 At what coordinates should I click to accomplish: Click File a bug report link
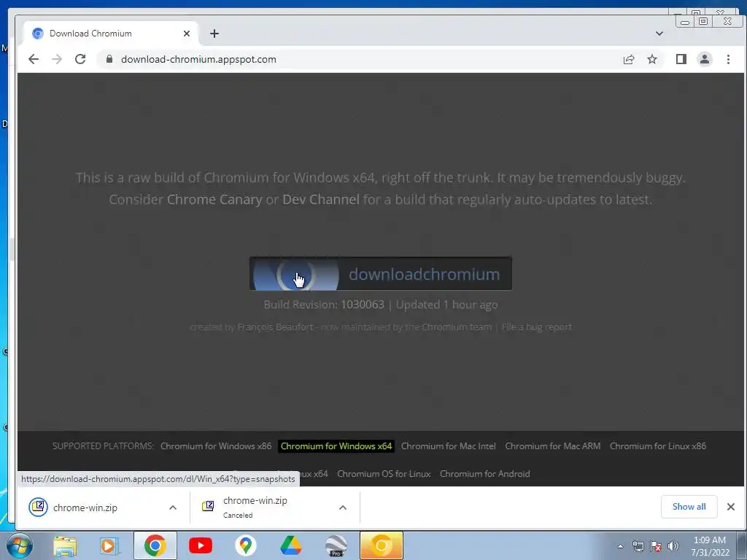[x=536, y=327]
